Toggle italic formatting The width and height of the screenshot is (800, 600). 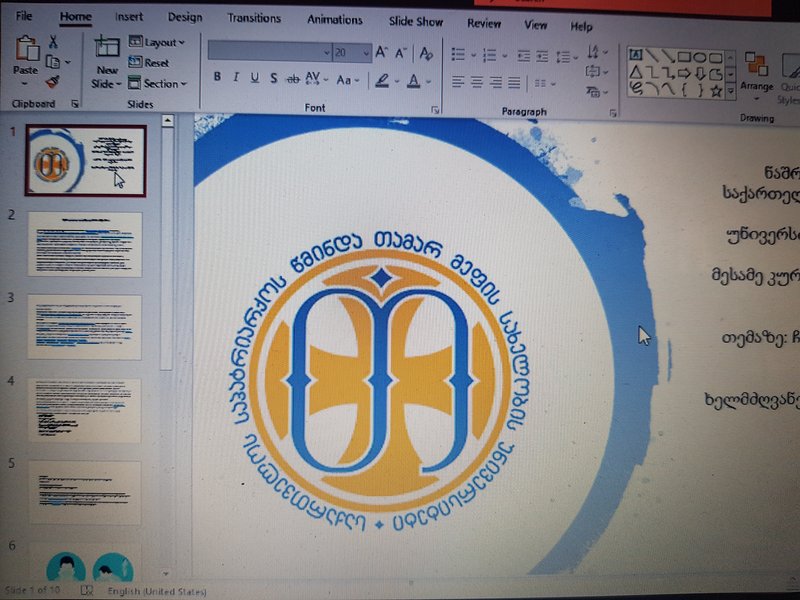[x=236, y=78]
